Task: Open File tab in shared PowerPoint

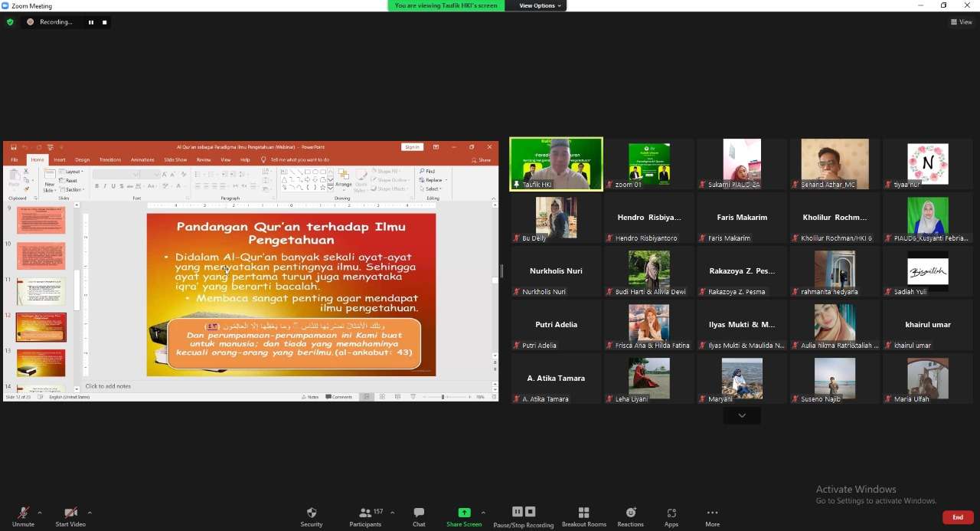Action: click(x=14, y=160)
